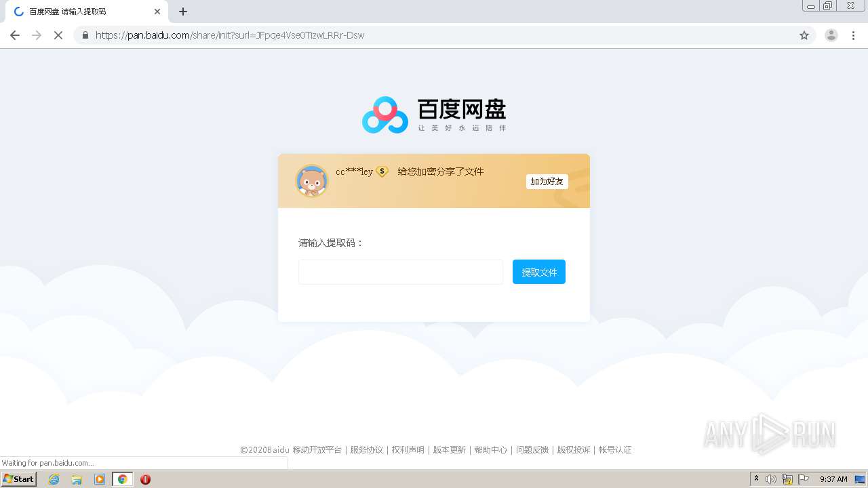Viewport: 868px width, 488px height.
Task: Bookmark this page with the star icon
Action: 804,35
